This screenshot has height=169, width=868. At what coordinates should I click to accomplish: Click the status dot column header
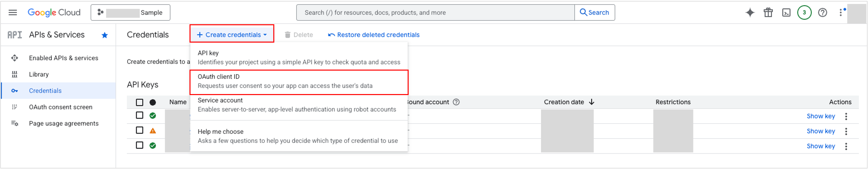tap(153, 102)
